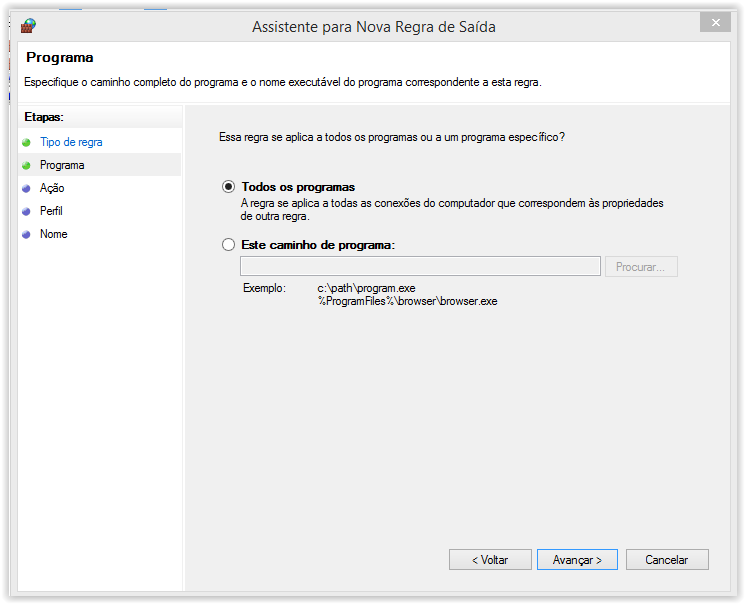The height and width of the screenshot is (604, 745).
Task: Go to the Perfil step label
Action: click(51, 211)
